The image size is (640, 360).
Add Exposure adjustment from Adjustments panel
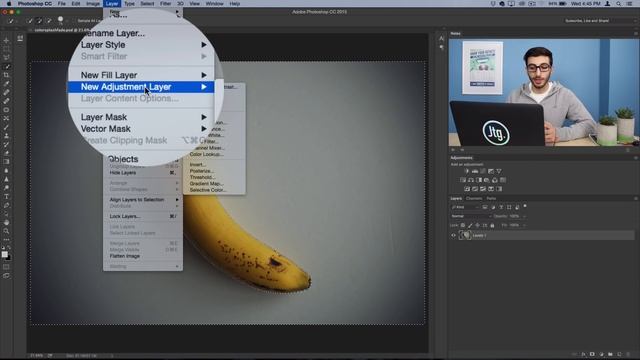click(491, 171)
